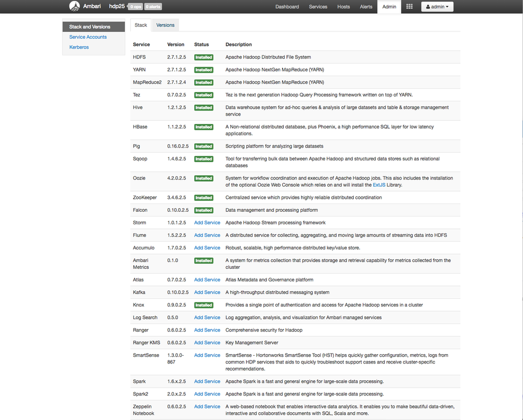The width and height of the screenshot is (523, 420).
Task: Click the Version column header
Action: pos(175,44)
